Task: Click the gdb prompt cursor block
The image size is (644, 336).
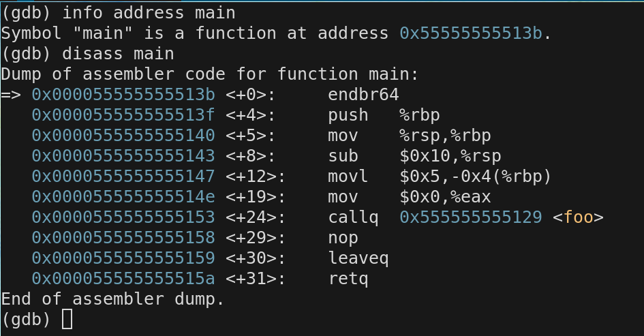Action: click(x=67, y=319)
